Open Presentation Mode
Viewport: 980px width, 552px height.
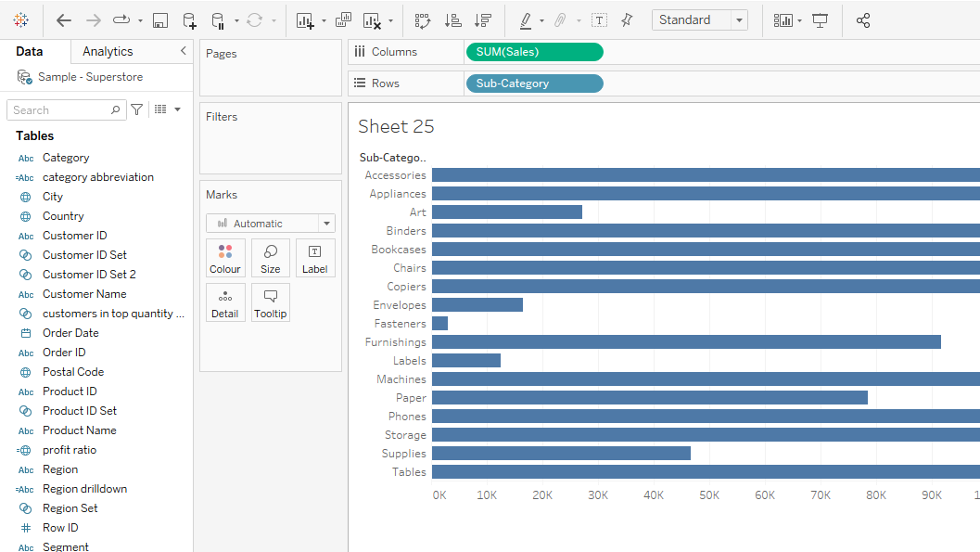pos(820,20)
